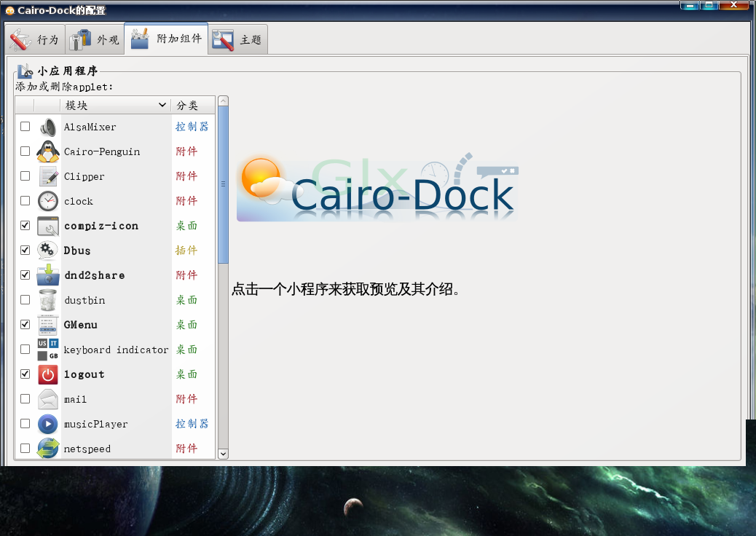Select the keyboard indicator row text
Viewport: 756px width, 536px height.
(117, 350)
